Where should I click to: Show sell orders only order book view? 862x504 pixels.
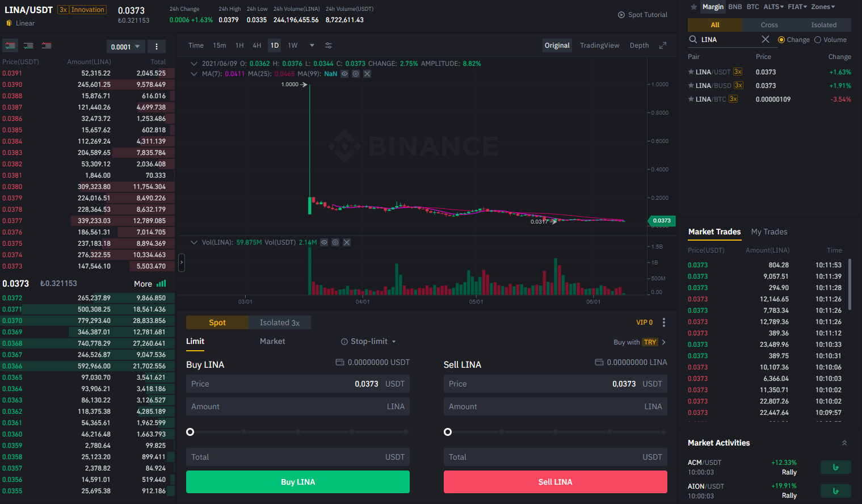point(47,45)
